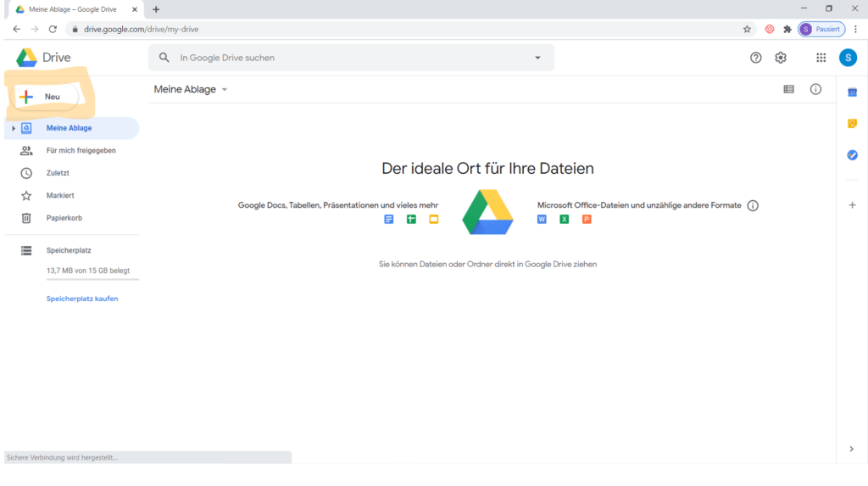This screenshot has width=868, height=486.
Task: Go forward with the browser forward arrow
Action: (34, 30)
